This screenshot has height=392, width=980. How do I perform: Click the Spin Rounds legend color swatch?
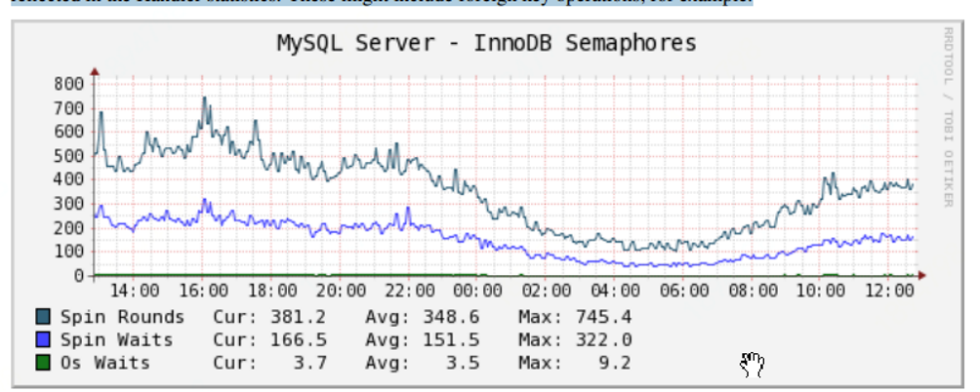click(43, 317)
